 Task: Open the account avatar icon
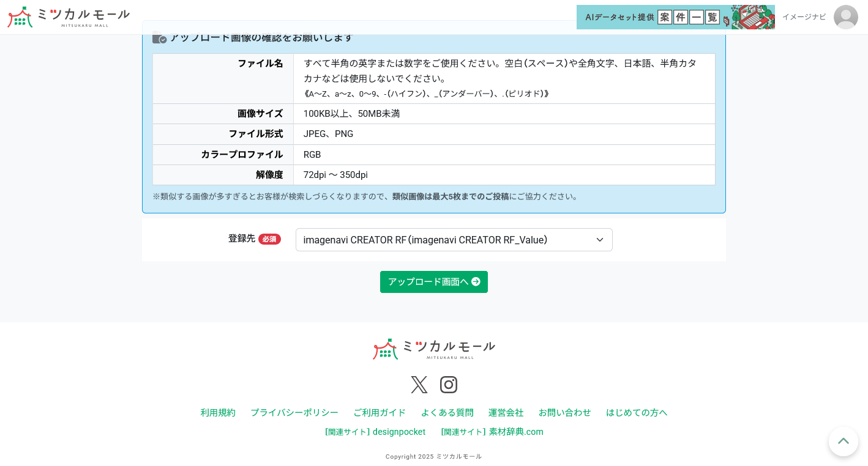click(845, 17)
